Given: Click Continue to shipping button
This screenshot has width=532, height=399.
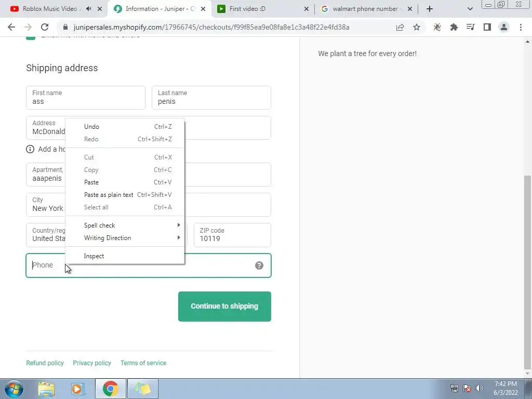Looking at the screenshot, I should pyautogui.click(x=224, y=307).
